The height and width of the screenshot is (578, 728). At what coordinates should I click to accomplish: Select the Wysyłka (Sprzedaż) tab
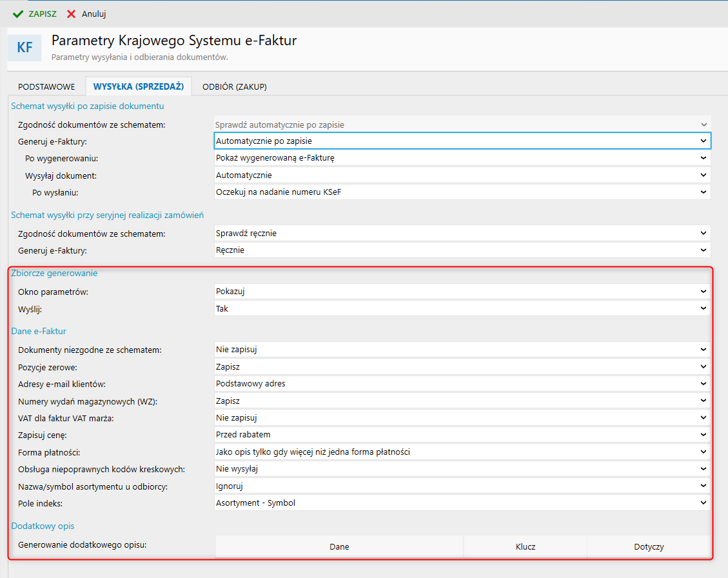tap(139, 86)
